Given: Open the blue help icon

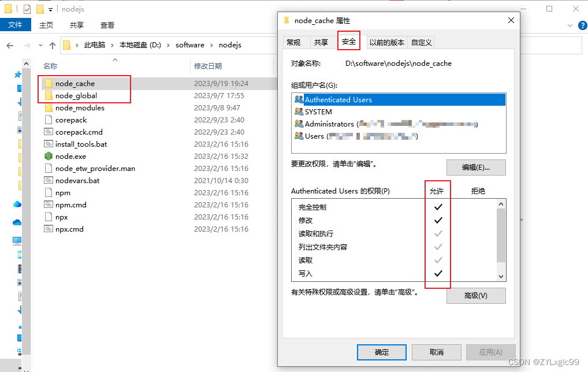Looking at the screenshot, I should point(582,25).
